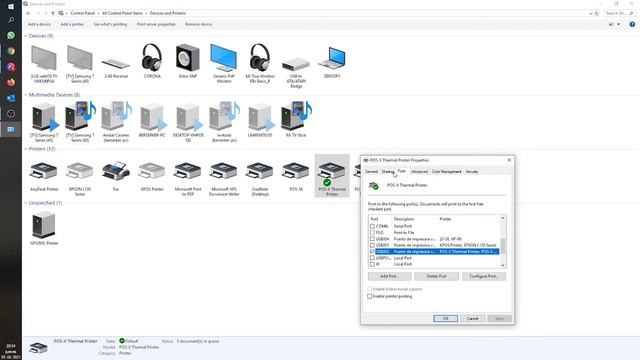The image size is (640, 360).
Task: Select the Echo speaker device icon
Action: click(188, 61)
